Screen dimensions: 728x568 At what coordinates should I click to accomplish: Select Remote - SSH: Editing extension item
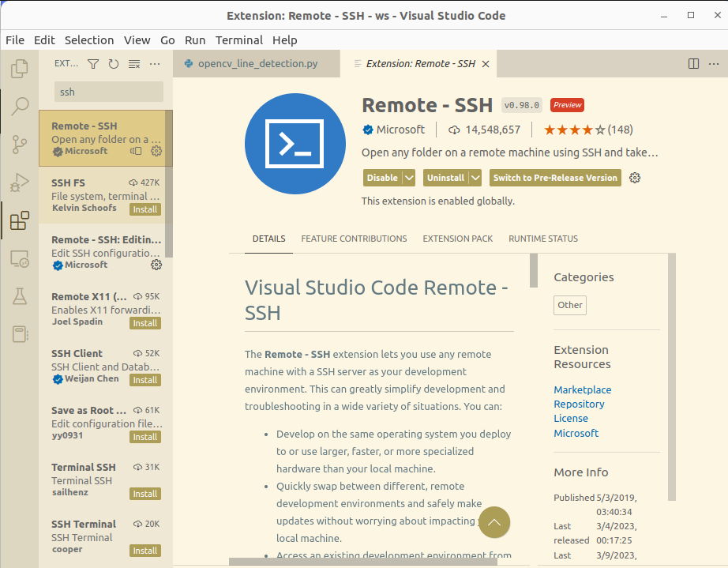tap(106, 252)
